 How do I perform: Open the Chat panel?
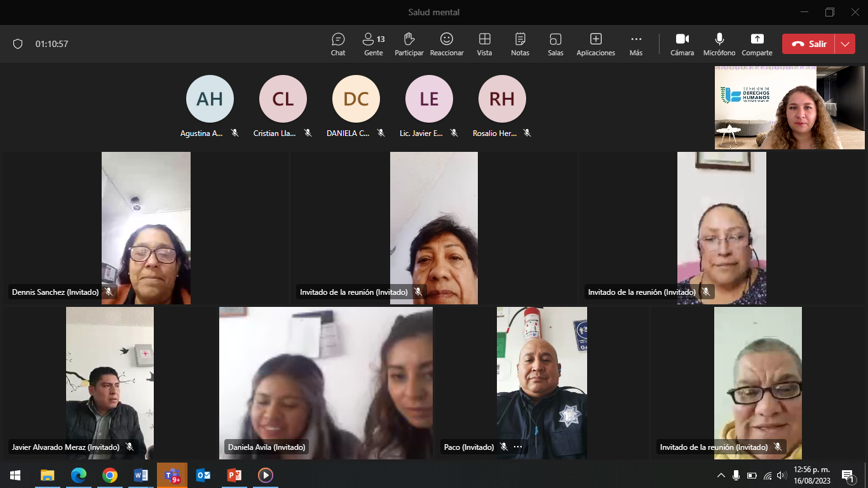pyautogui.click(x=338, y=44)
